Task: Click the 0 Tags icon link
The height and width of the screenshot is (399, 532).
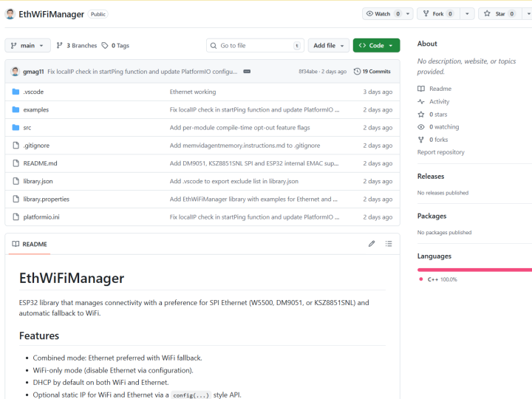Action: [115, 46]
